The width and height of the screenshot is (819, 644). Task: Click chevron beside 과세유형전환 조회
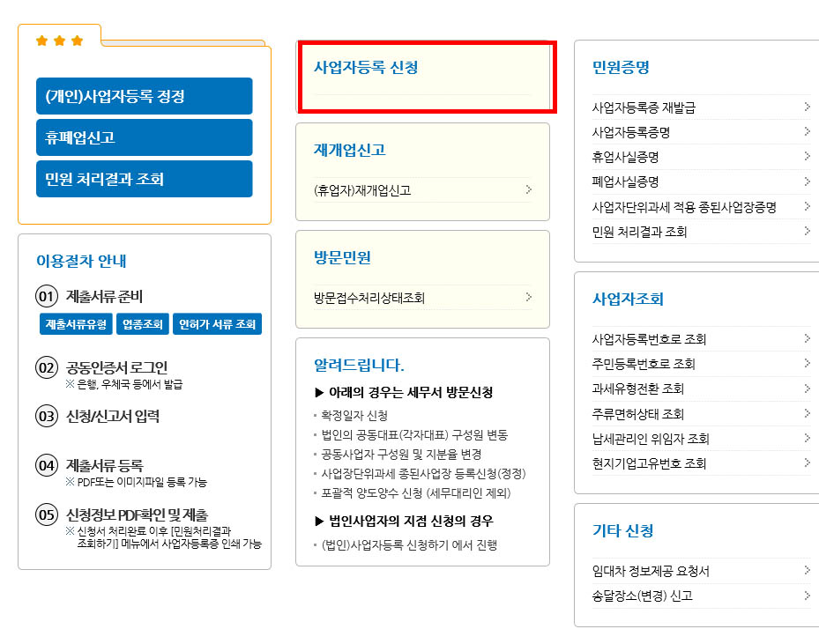click(x=807, y=389)
